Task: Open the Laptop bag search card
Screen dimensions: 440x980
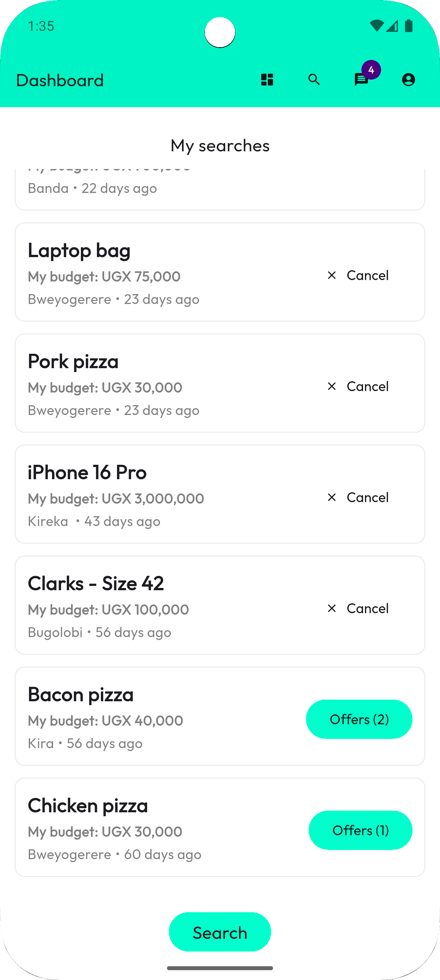Action: coord(152,273)
